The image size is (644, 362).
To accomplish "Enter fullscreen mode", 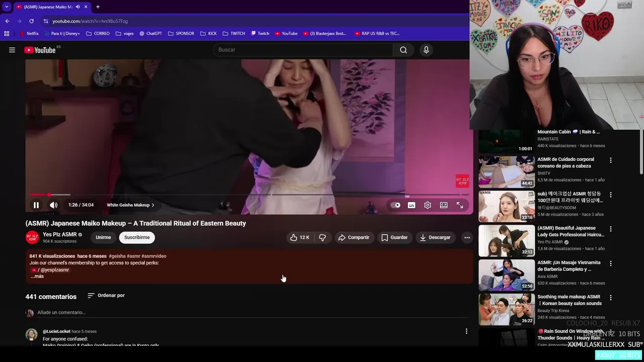I will tap(460, 205).
